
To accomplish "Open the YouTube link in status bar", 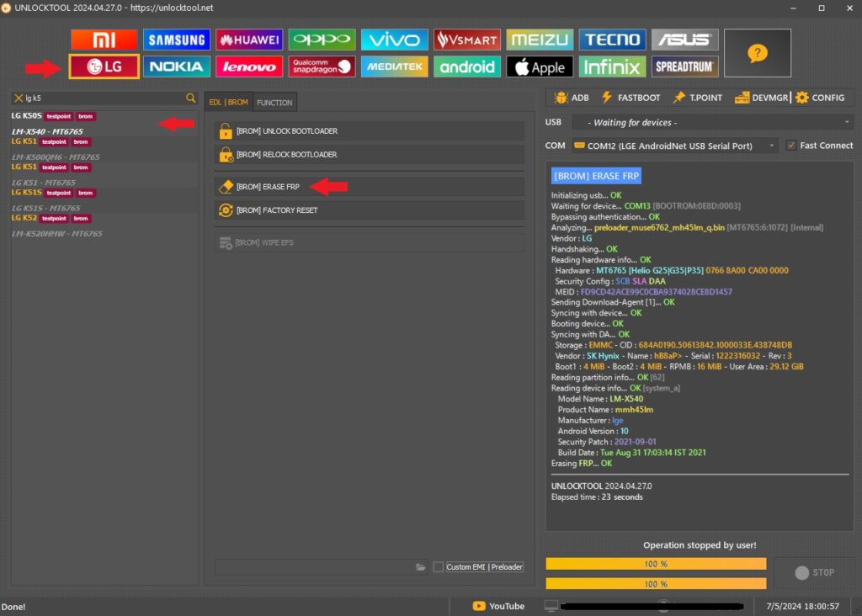I will pos(498,606).
